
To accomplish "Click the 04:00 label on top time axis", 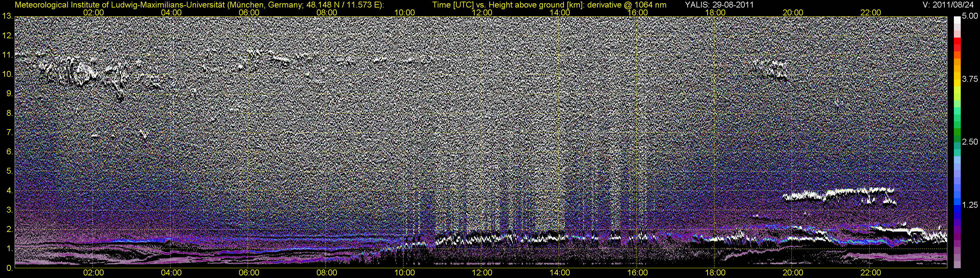I will click(x=171, y=12).
